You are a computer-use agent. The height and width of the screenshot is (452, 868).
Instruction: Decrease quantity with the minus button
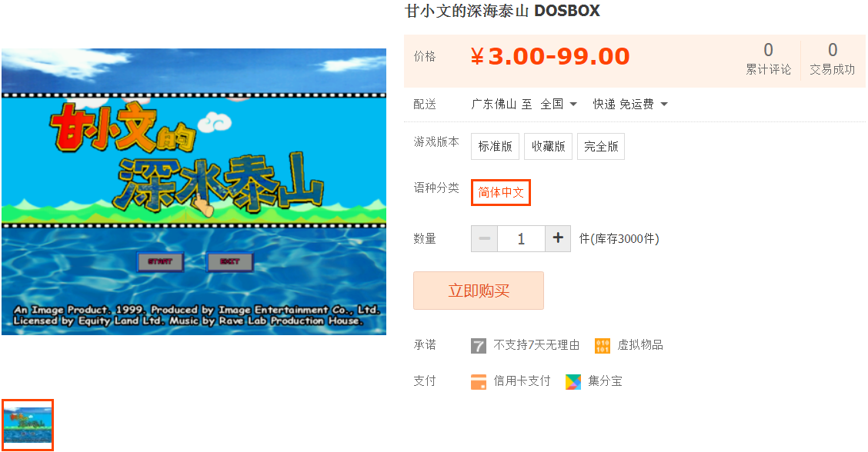[484, 238]
